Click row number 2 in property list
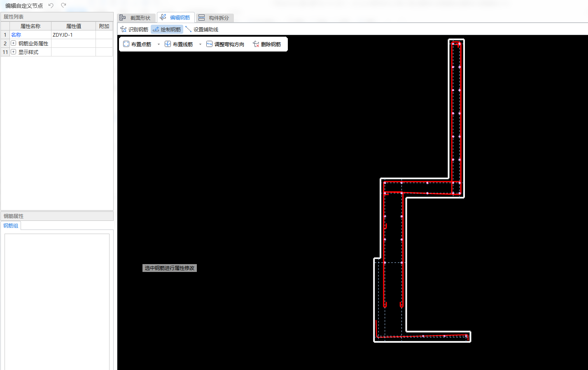 tap(5, 43)
